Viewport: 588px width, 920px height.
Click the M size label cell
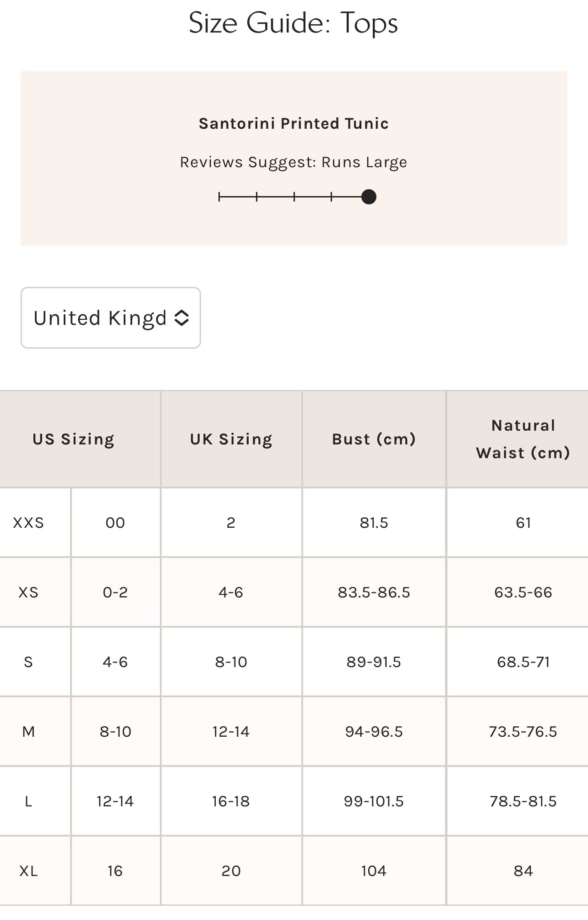click(x=28, y=732)
